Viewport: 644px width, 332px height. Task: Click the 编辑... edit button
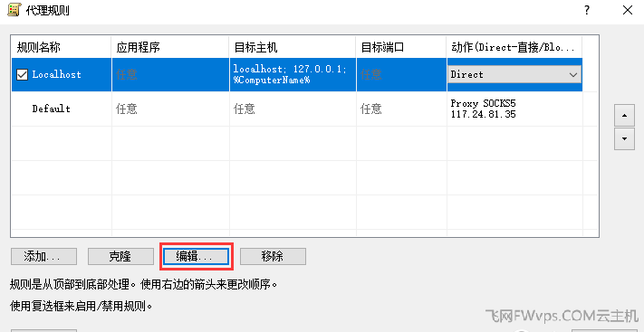196,257
